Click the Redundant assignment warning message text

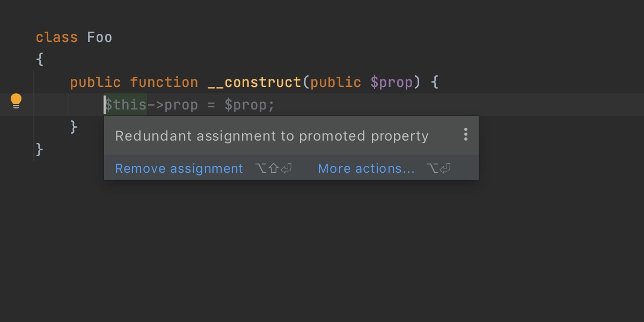(272, 136)
